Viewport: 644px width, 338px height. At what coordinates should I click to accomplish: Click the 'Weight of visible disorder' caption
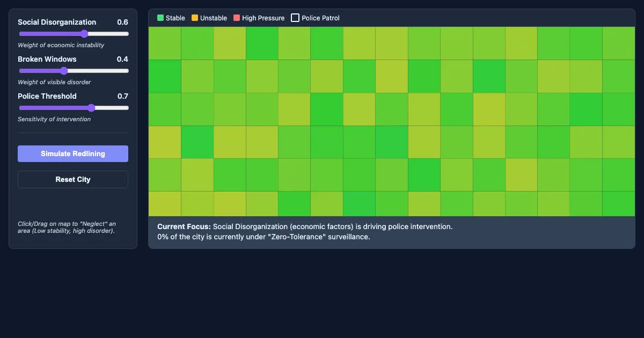pos(54,82)
